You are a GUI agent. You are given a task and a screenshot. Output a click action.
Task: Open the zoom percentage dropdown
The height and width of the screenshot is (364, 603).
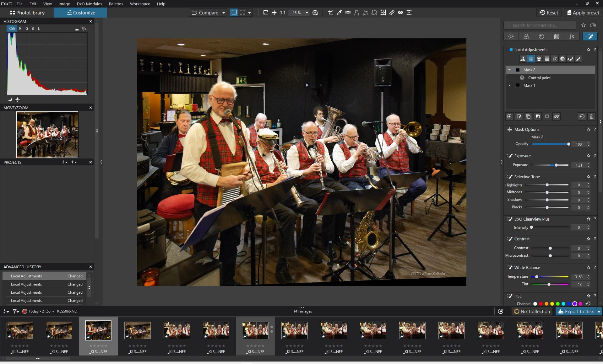[307, 13]
